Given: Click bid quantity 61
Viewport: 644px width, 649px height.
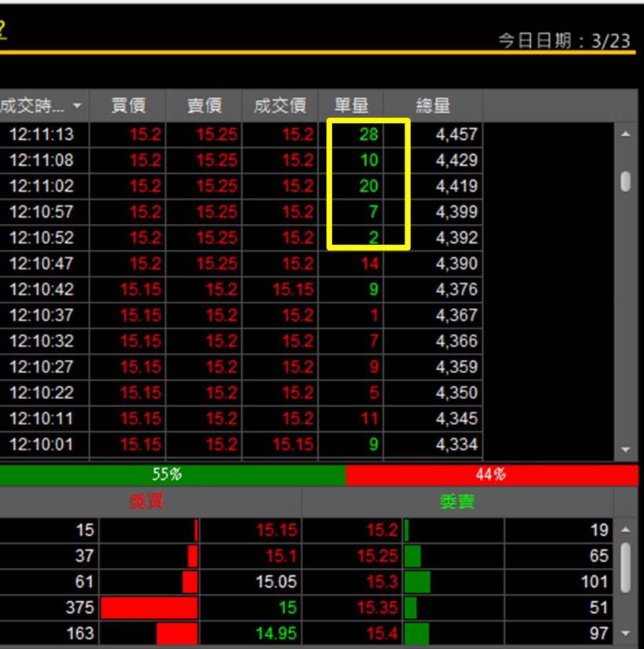Looking at the screenshot, I should pos(84,581).
